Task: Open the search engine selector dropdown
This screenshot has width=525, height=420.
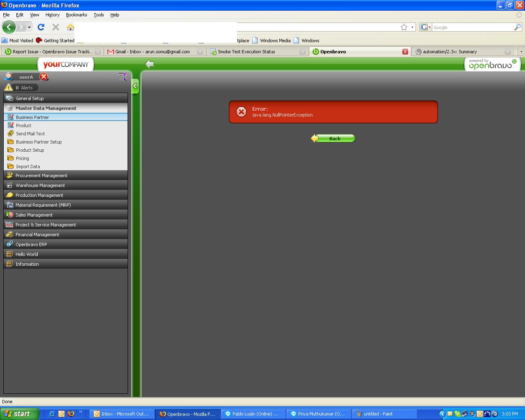Action: click(426, 27)
